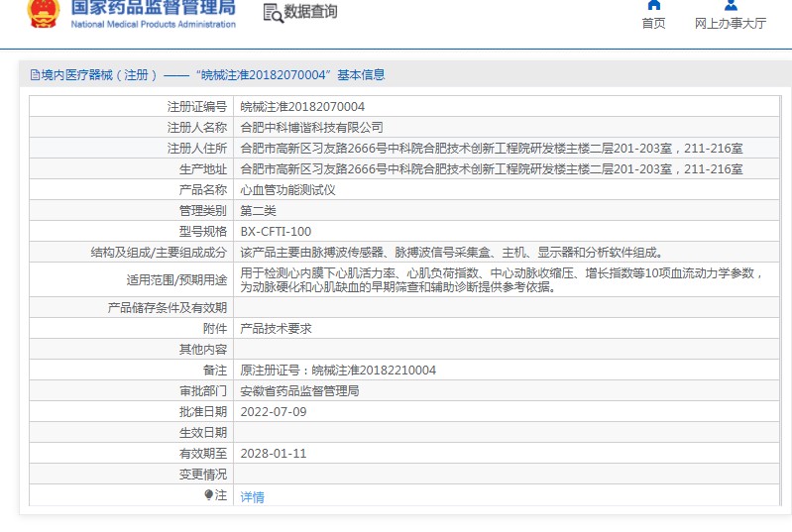Click the 数据查询 label
Image resolution: width=792 pixels, height=532 pixels.
tap(310, 12)
